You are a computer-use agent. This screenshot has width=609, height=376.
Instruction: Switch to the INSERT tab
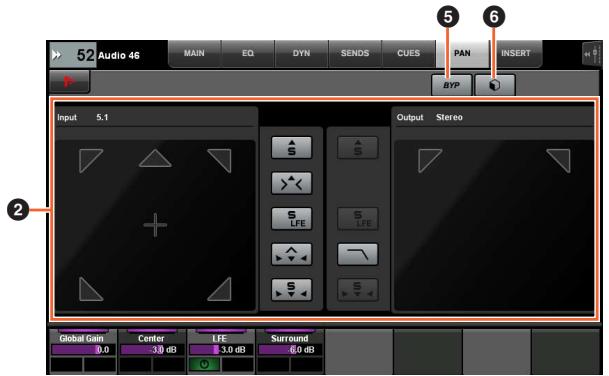516,53
